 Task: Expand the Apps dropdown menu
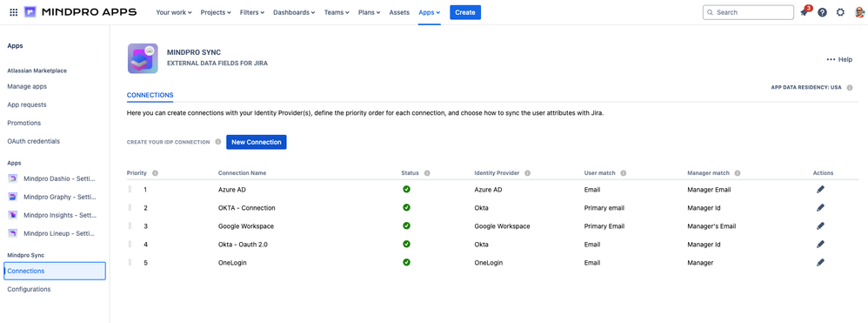coord(430,12)
